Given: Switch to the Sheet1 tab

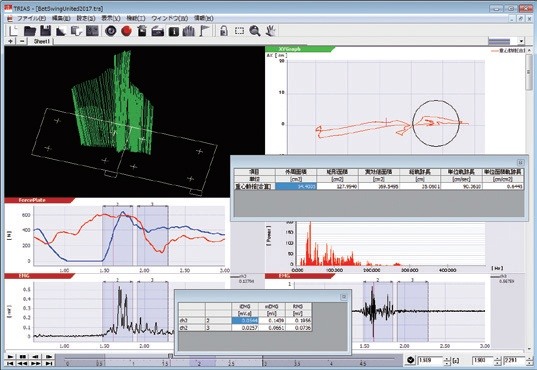Looking at the screenshot, I should tap(42, 41).
